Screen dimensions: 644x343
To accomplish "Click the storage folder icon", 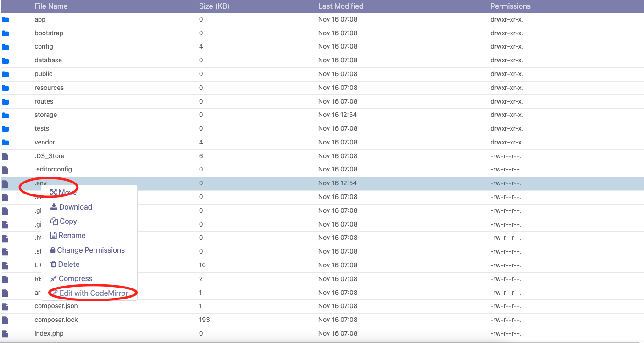I will 6,115.
